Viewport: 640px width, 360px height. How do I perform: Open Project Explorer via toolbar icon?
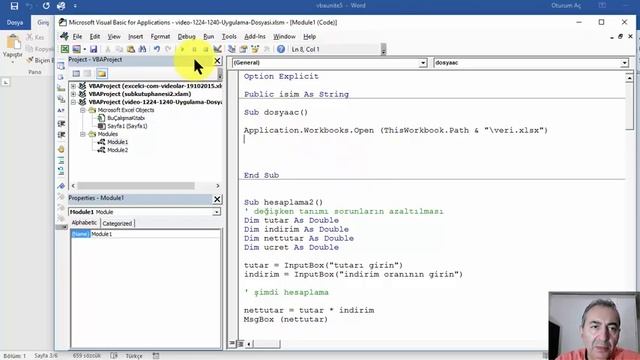click(x=231, y=49)
